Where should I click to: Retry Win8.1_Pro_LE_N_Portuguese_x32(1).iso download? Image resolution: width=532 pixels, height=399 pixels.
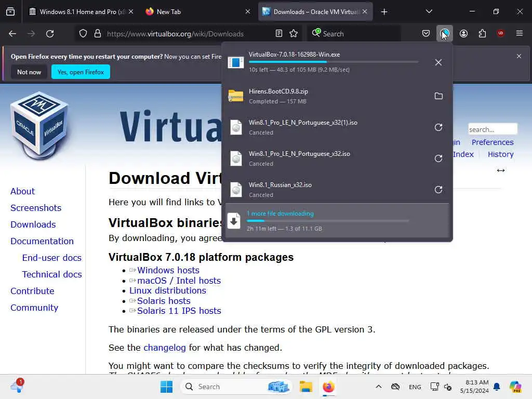[438, 127]
